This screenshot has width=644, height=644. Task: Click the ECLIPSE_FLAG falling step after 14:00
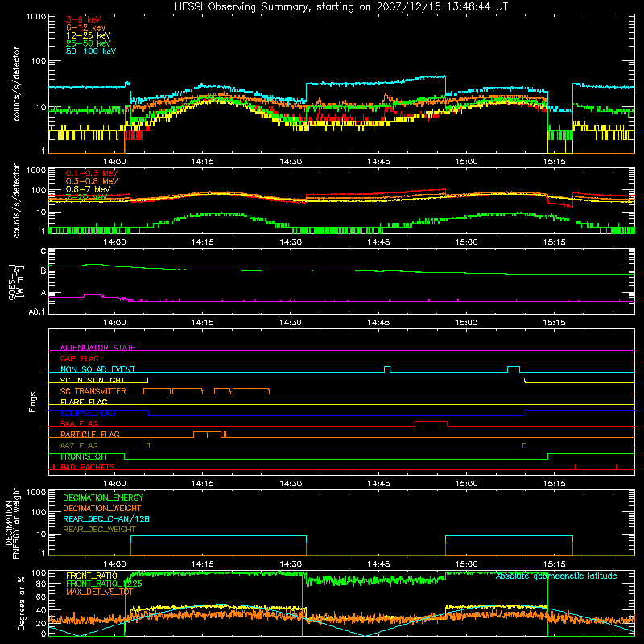[149, 413]
